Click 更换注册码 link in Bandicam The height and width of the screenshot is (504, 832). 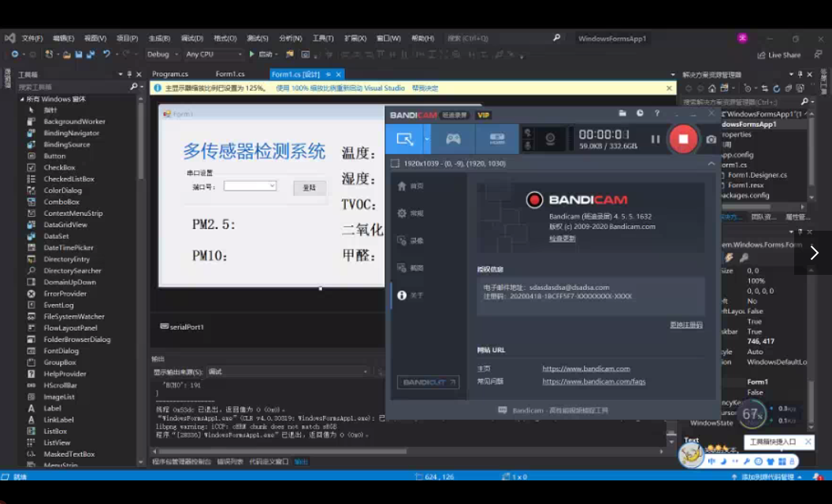[x=686, y=324]
